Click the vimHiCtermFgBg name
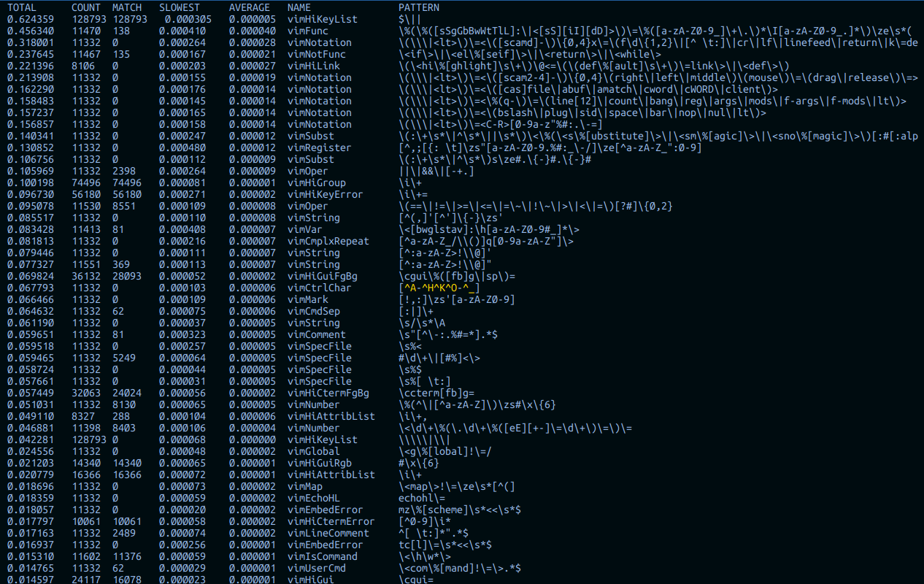The width and height of the screenshot is (924, 584). (328, 393)
